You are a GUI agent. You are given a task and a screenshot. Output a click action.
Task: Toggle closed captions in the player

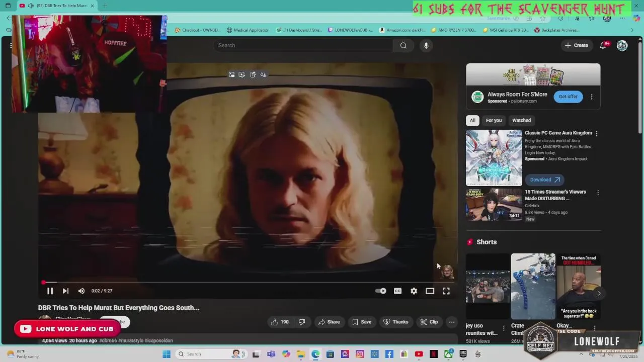point(397,291)
